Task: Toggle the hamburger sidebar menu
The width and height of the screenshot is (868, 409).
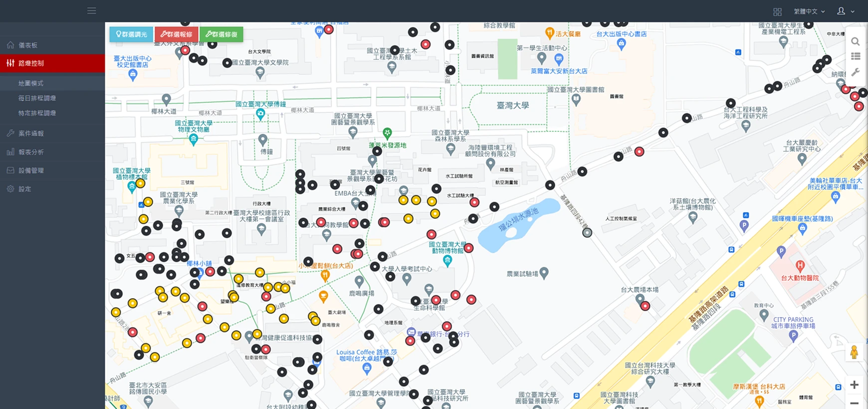Action: (x=91, y=10)
